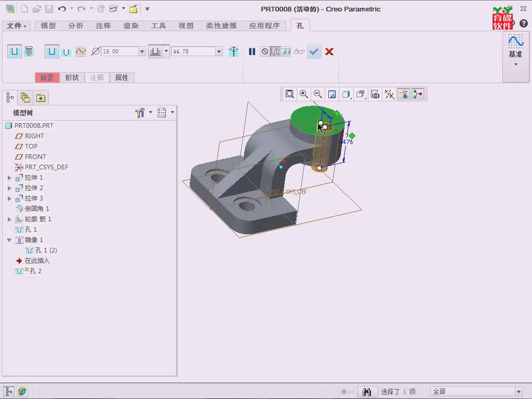Click the blind depth type icon
The image size is (532, 399).
pyautogui.click(x=155, y=51)
